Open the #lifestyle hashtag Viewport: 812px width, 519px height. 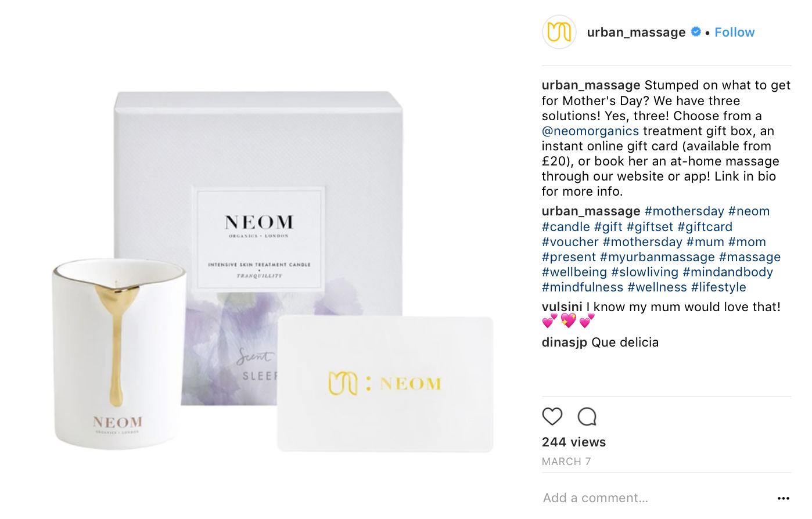(718, 287)
